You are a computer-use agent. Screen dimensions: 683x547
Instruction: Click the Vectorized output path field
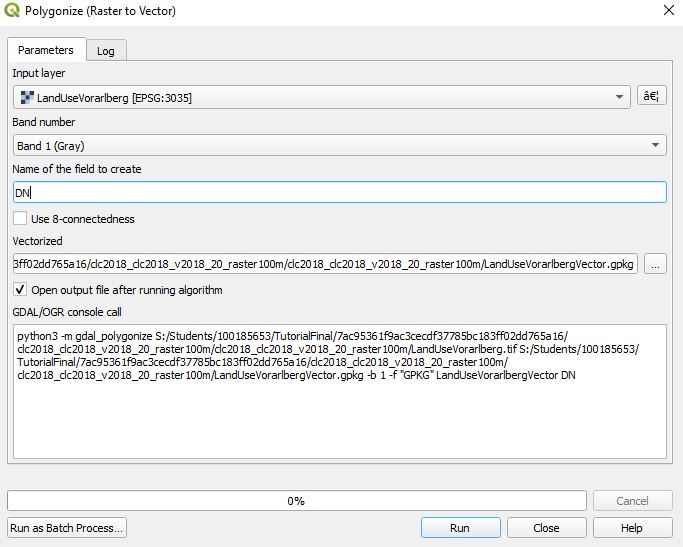[x=324, y=264]
